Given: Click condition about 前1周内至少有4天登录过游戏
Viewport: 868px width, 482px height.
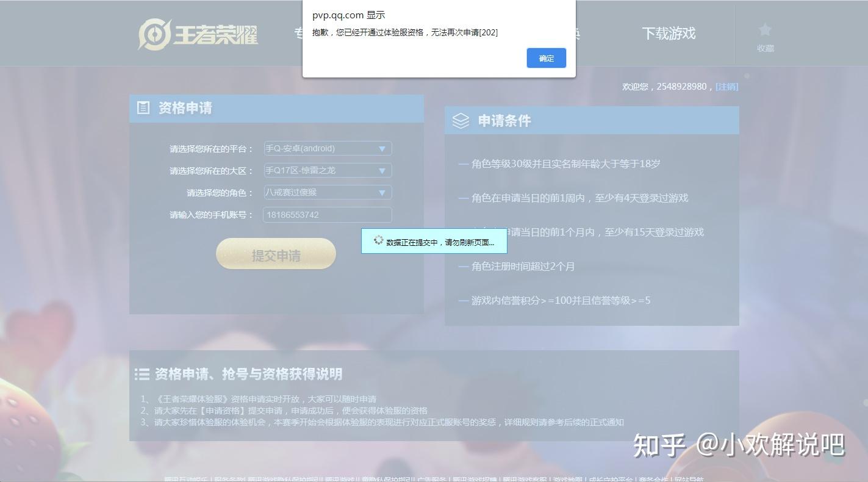Looking at the screenshot, I should (x=579, y=198).
